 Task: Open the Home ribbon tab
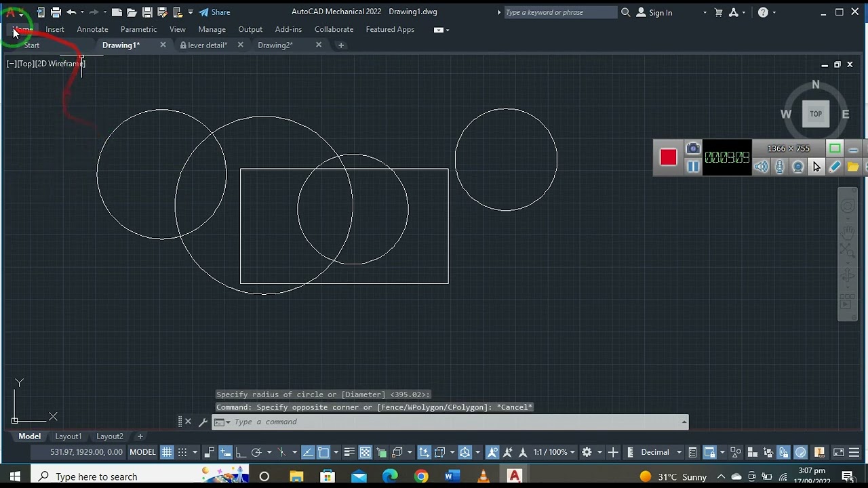pos(22,29)
